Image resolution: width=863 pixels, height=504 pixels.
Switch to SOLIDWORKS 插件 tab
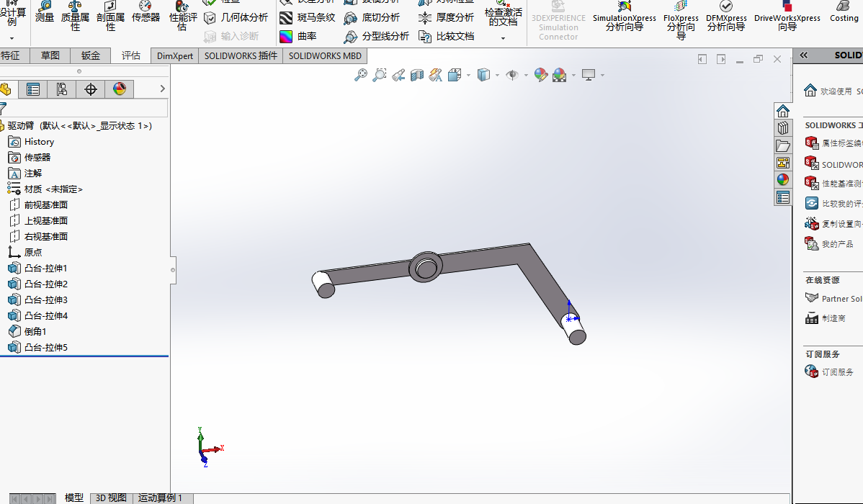click(x=241, y=55)
